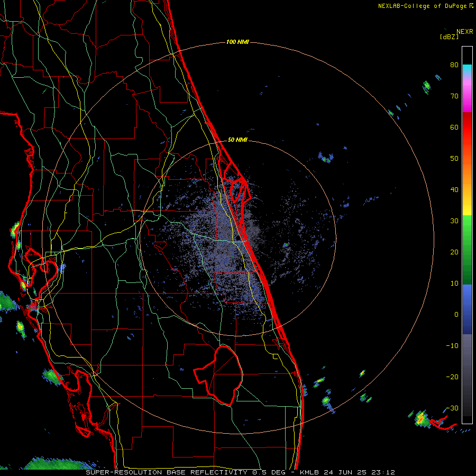The height and width of the screenshot is (476, 476).
Task: Select the 80 dBZ scale label
Action: pyautogui.click(x=454, y=65)
